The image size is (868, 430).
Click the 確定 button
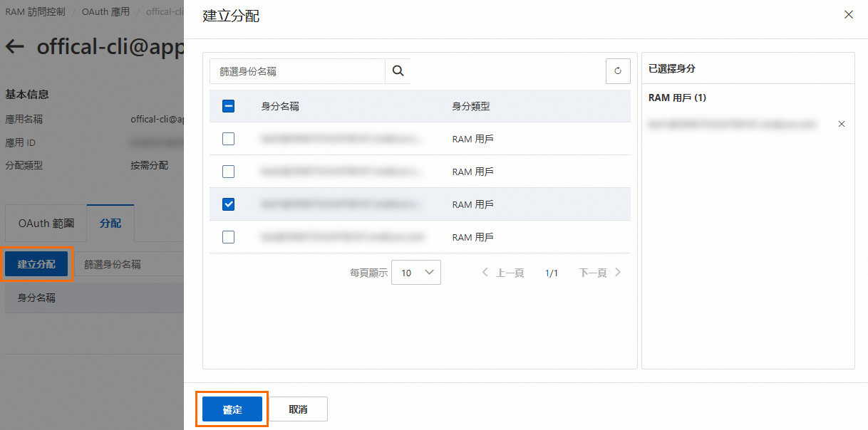[232, 409]
